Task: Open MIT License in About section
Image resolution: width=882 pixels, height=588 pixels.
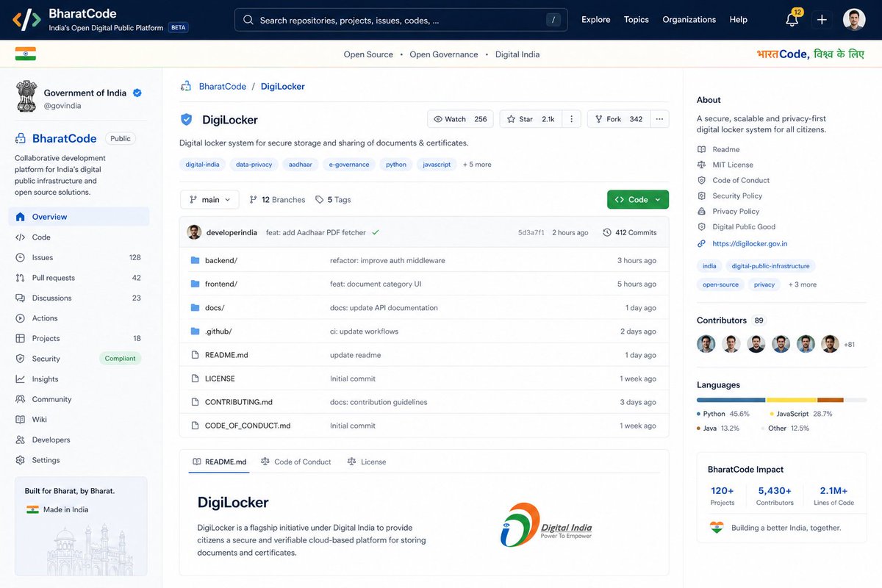Action: pyautogui.click(x=733, y=165)
